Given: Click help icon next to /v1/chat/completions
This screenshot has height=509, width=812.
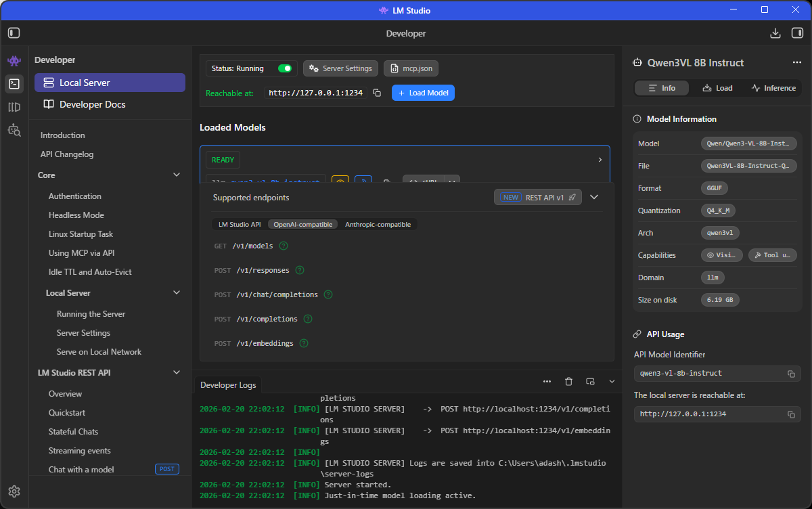Looking at the screenshot, I should [x=328, y=294].
